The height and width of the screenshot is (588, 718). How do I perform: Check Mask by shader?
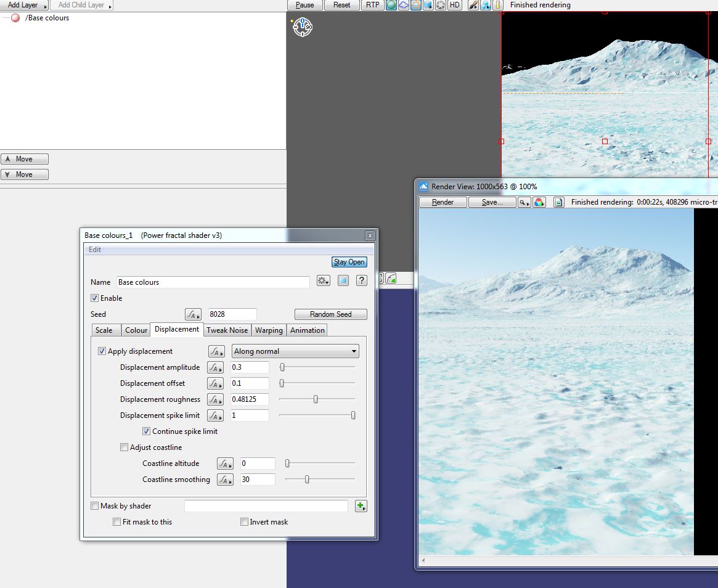point(95,506)
